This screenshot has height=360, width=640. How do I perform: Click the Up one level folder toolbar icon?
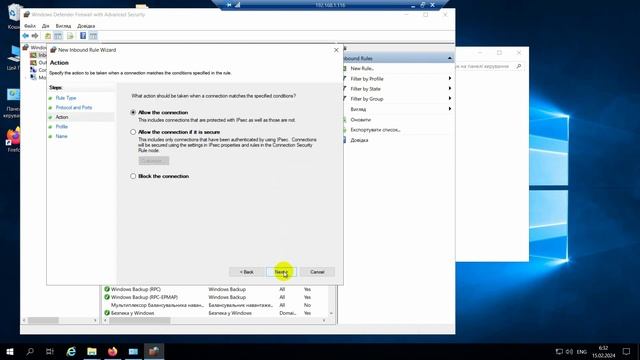coord(48,36)
